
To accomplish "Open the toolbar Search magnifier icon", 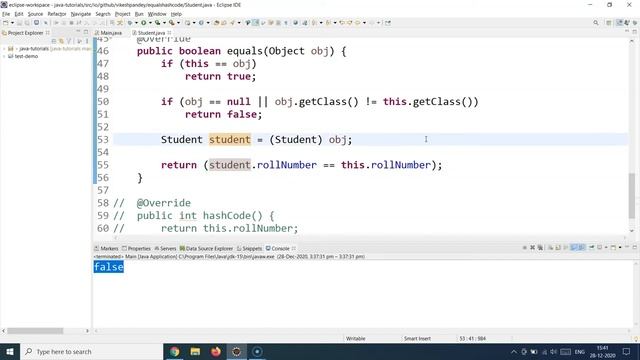I will tap(596, 23).
